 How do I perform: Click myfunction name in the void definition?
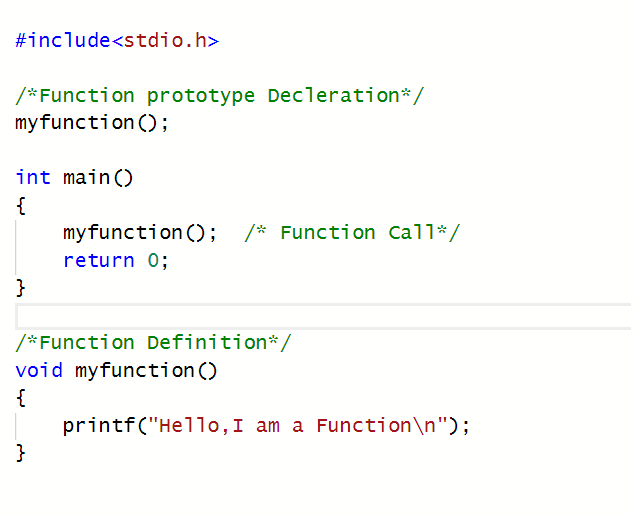[x=135, y=370]
